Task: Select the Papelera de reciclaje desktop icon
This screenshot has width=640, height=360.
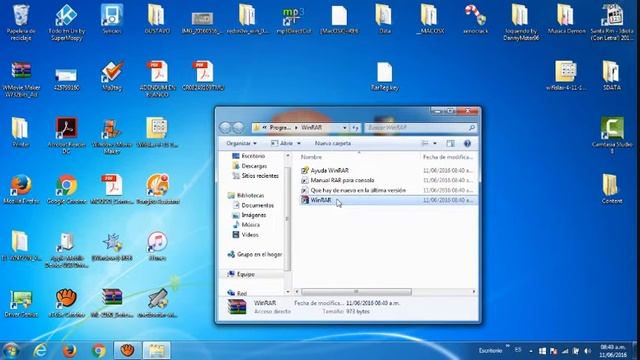Action: click(21, 22)
